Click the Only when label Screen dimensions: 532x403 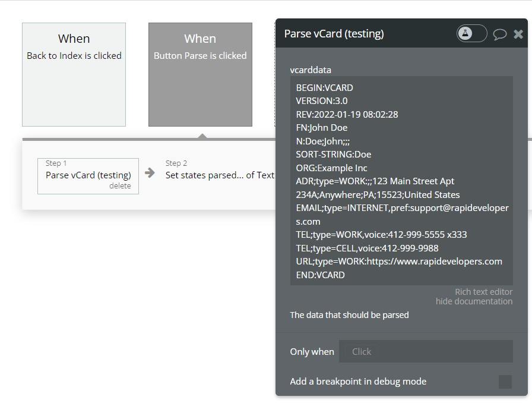(x=312, y=351)
